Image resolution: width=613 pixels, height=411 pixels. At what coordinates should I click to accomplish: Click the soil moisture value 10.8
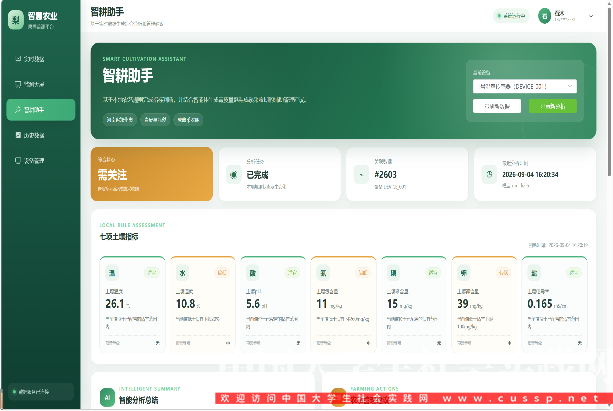(186, 304)
